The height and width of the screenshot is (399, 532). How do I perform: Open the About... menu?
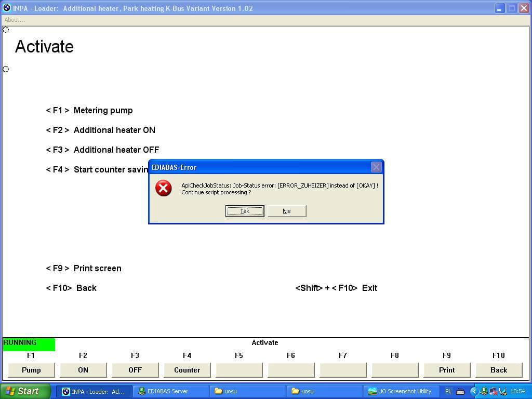pos(15,20)
